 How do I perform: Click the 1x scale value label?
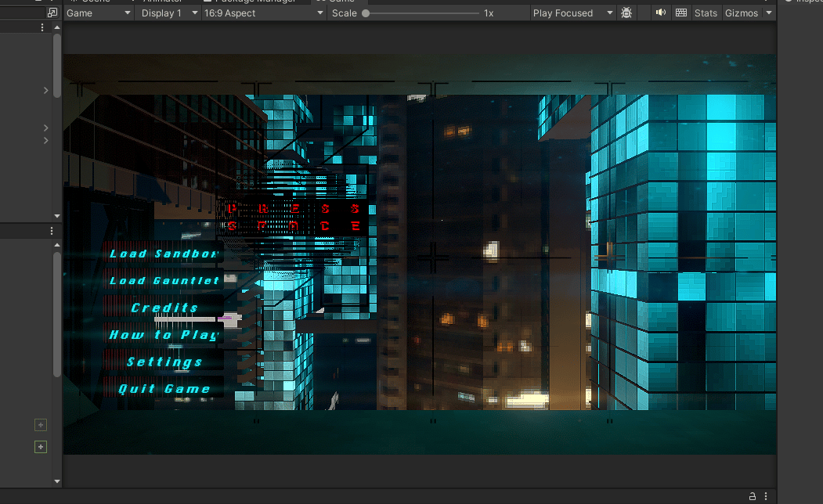click(489, 13)
